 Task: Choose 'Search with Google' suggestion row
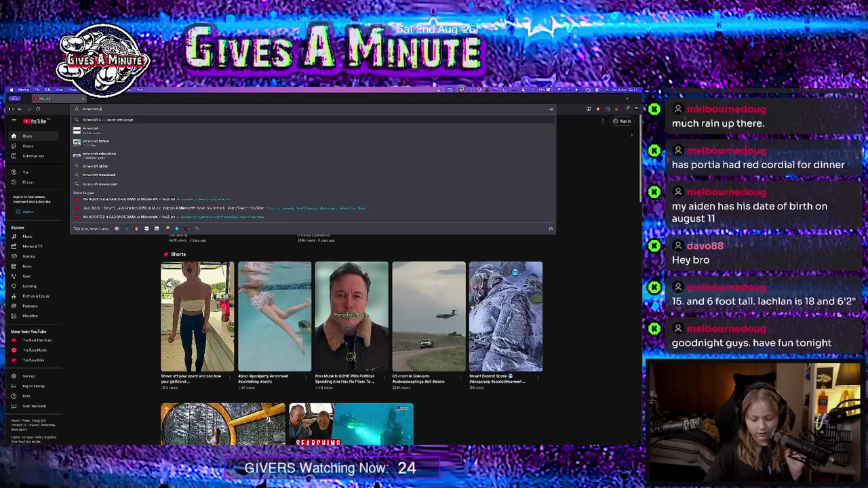pyautogui.click(x=313, y=120)
